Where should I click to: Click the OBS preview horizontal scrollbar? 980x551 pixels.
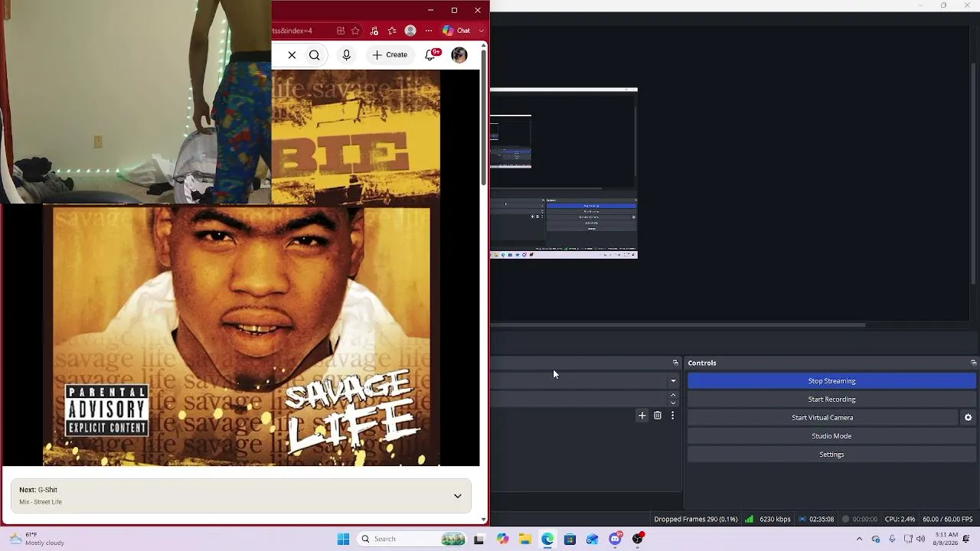tap(678, 325)
